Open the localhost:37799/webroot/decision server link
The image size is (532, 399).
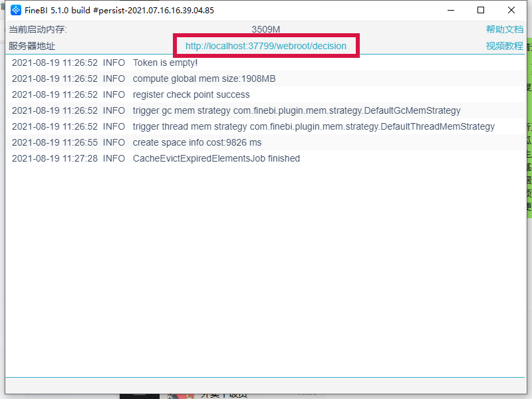tap(265, 46)
